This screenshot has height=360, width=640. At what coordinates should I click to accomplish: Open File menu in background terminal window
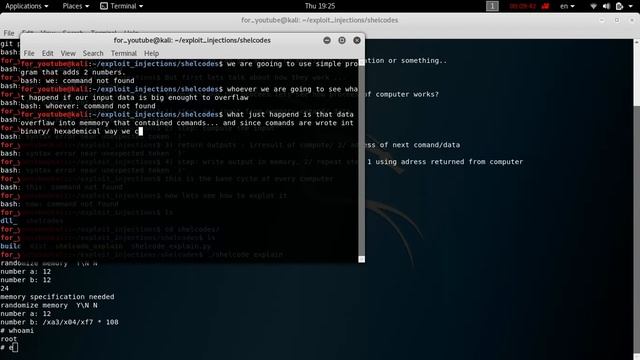(x=9, y=33)
